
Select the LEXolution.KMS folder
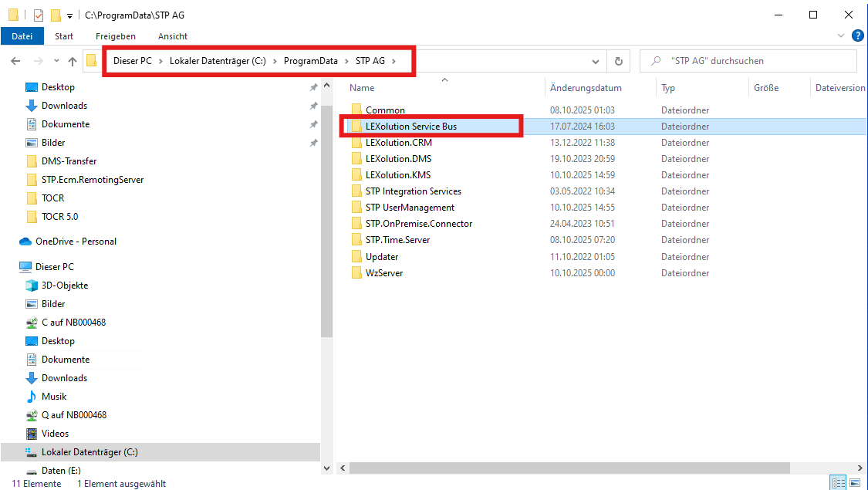coord(397,174)
